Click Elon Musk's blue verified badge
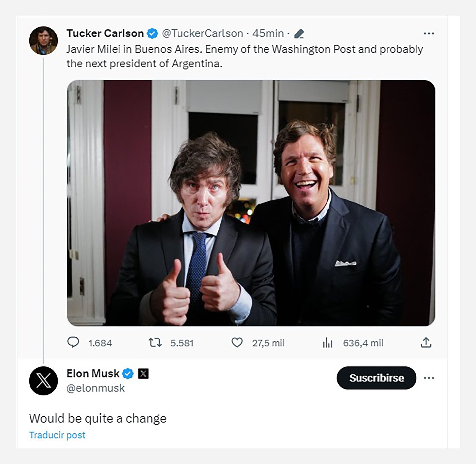The width and height of the screenshot is (476, 464). point(128,374)
